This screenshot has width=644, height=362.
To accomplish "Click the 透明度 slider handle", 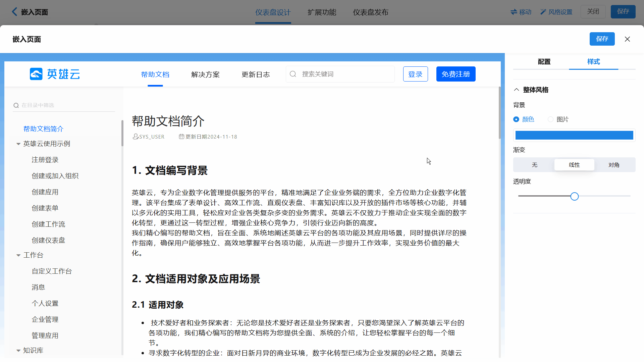I will [575, 196].
